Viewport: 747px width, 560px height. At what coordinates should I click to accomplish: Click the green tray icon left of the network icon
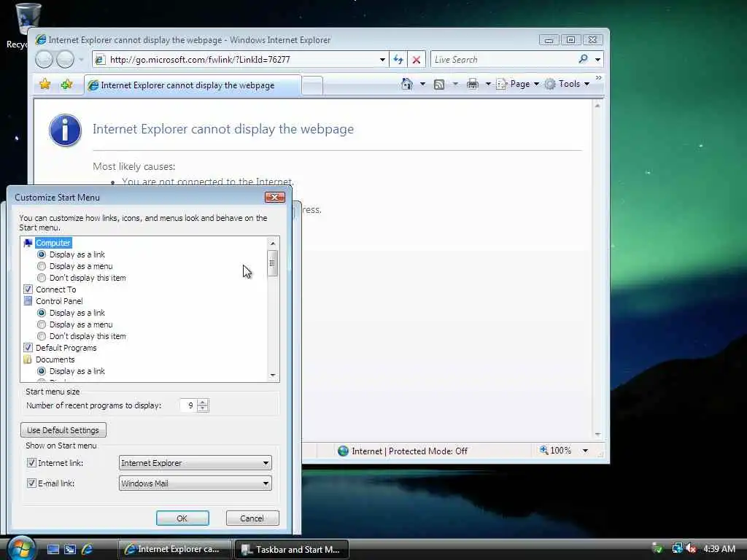point(657,548)
